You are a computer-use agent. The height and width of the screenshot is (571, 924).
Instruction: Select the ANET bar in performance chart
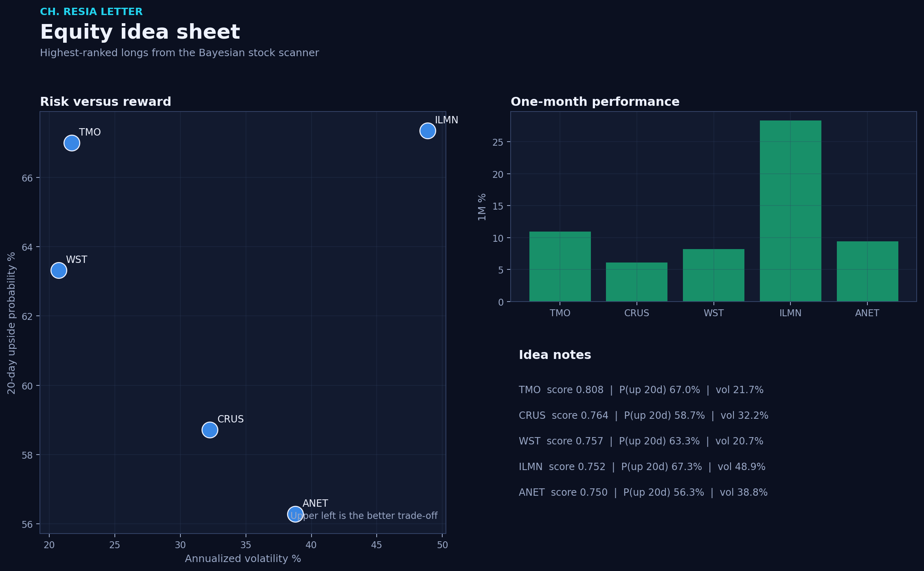click(x=867, y=271)
